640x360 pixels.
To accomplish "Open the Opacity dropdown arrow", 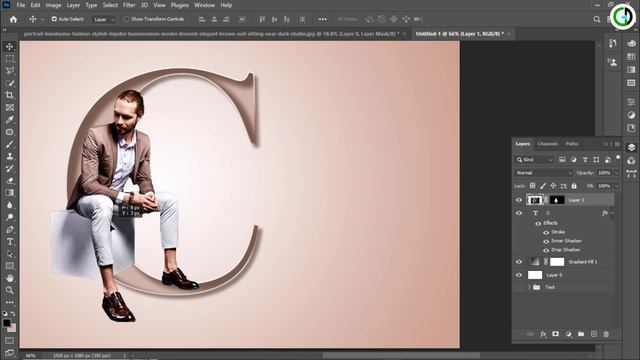I will pos(616,173).
